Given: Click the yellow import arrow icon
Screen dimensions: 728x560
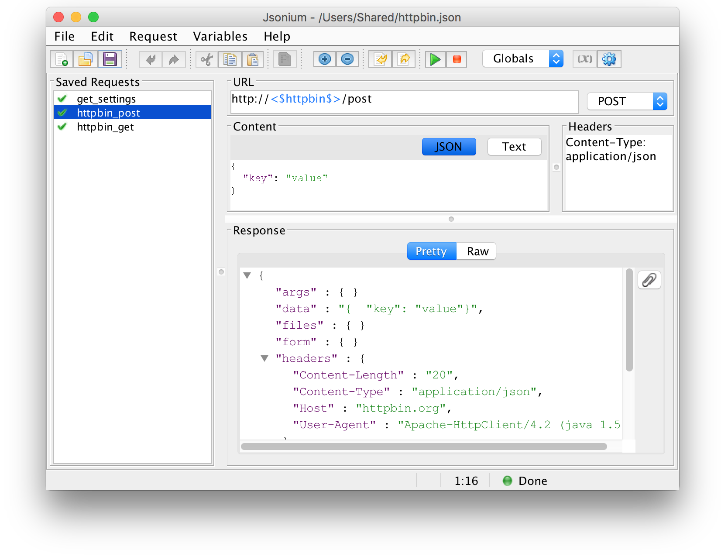Looking at the screenshot, I should point(381,59).
